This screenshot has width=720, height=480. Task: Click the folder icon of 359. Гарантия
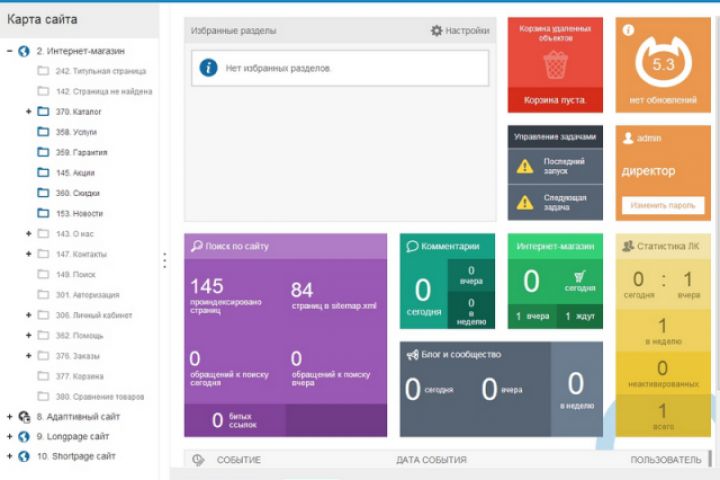[43, 152]
